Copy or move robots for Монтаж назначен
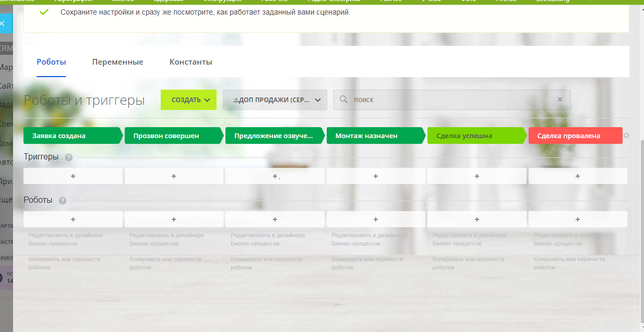This screenshot has height=332, width=644. click(367, 263)
